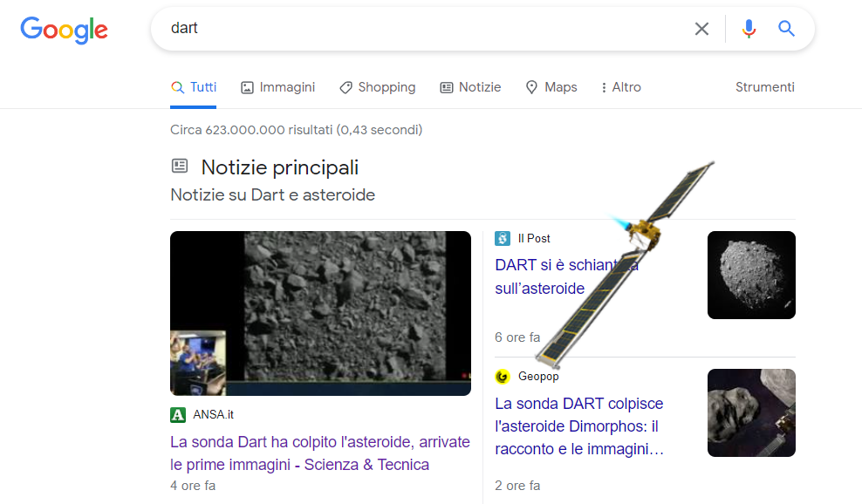
Task: Start voice search with the microphone icon
Action: 749,29
